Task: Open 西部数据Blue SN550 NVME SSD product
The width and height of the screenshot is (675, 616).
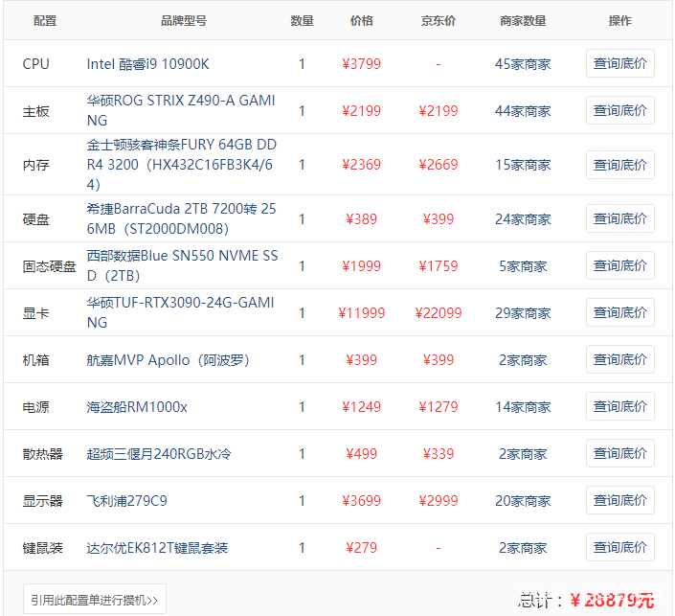Action: tap(182, 265)
